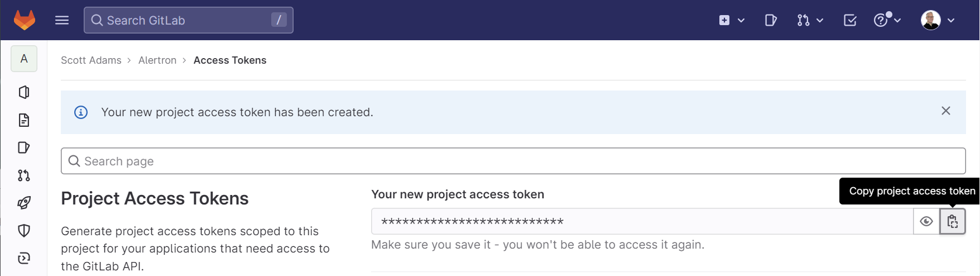Image resolution: width=980 pixels, height=276 pixels.
Task: Expand the Help menu dropdown
Action: [x=887, y=20]
